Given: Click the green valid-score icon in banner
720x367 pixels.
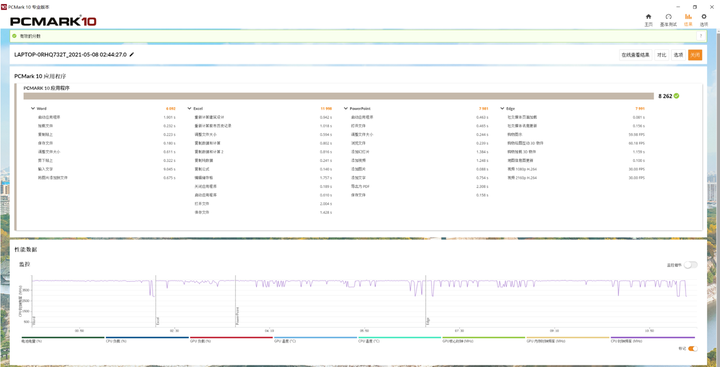Looking at the screenshot, I should tap(14, 36).
